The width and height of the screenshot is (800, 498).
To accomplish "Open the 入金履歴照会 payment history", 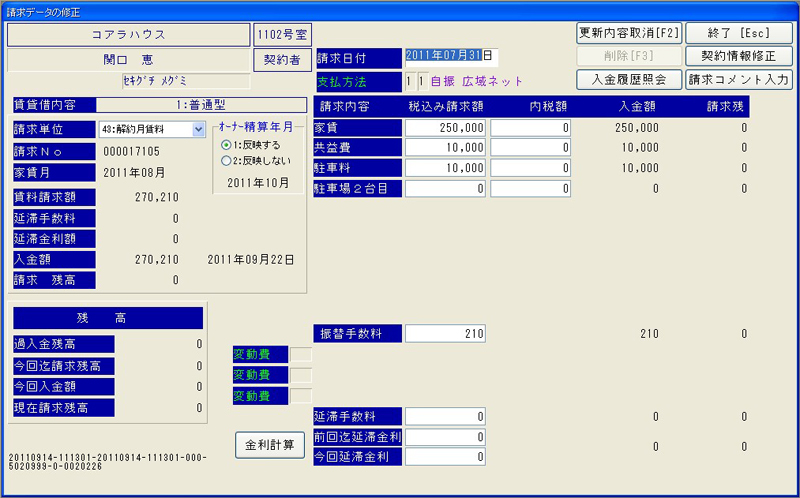I will (x=629, y=79).
